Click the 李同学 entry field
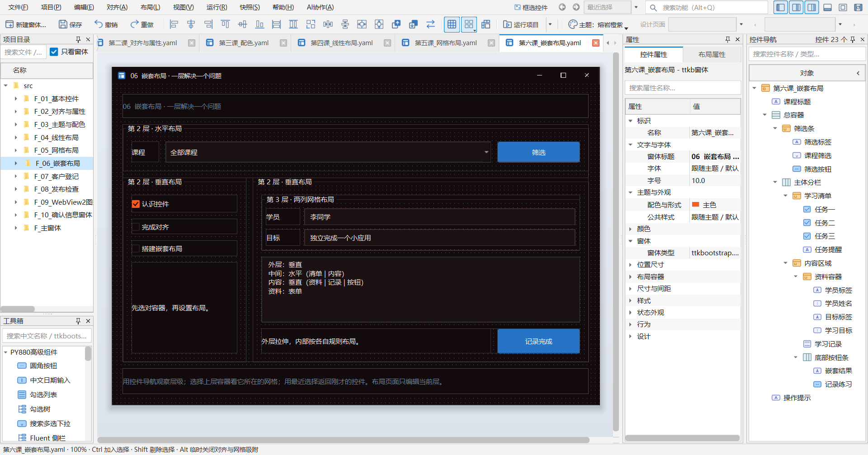Viewport: 868px width, 455px height. tap(439, 217)
